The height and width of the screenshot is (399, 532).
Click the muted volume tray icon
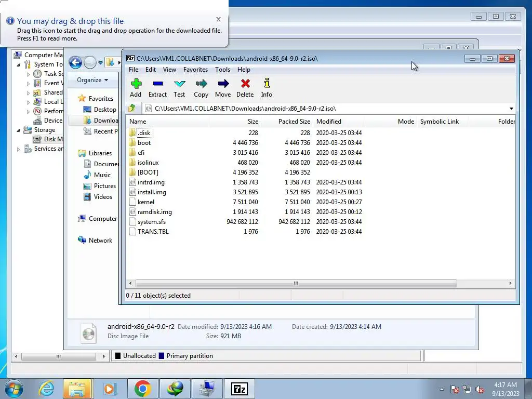(480, 390)
